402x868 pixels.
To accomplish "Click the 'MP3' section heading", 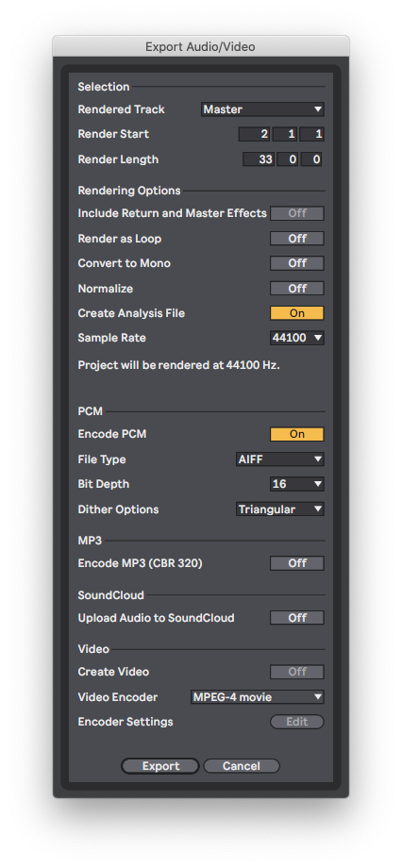I will [x=91, y=541].
